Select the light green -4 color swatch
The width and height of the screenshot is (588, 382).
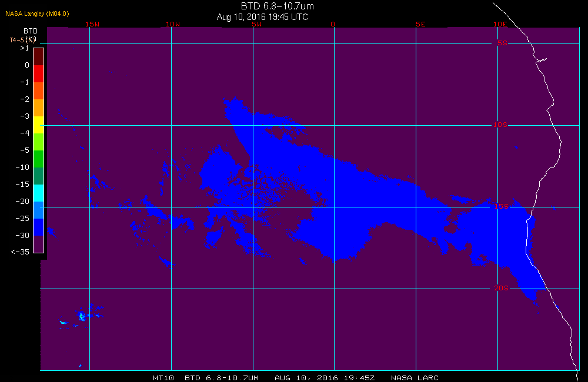click(39, 142)
